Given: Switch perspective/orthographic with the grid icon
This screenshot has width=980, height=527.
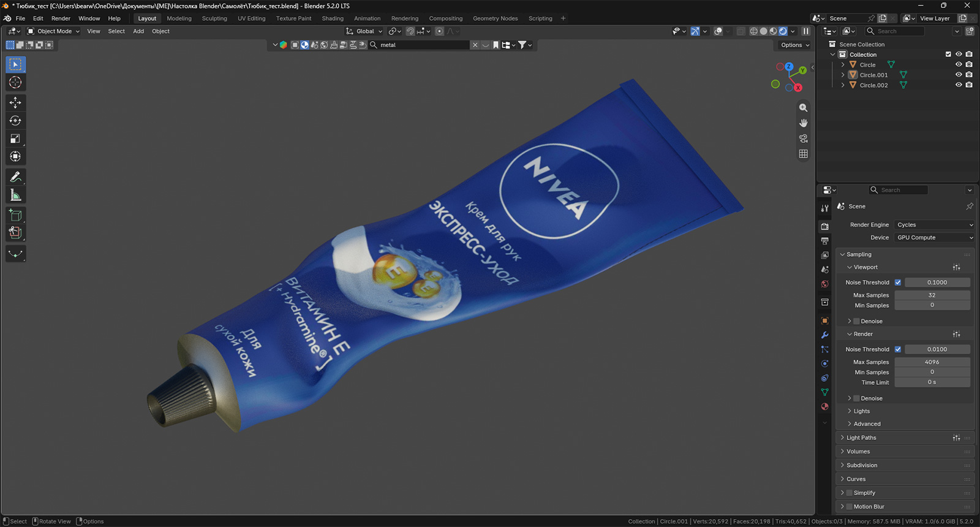Looking at the screenshot, I should 803,154.
